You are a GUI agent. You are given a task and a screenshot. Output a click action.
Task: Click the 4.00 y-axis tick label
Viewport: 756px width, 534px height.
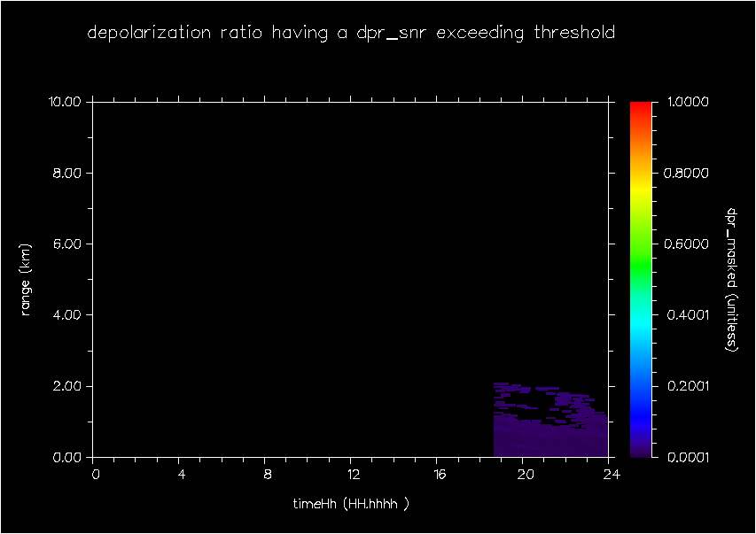pos(67,315)
